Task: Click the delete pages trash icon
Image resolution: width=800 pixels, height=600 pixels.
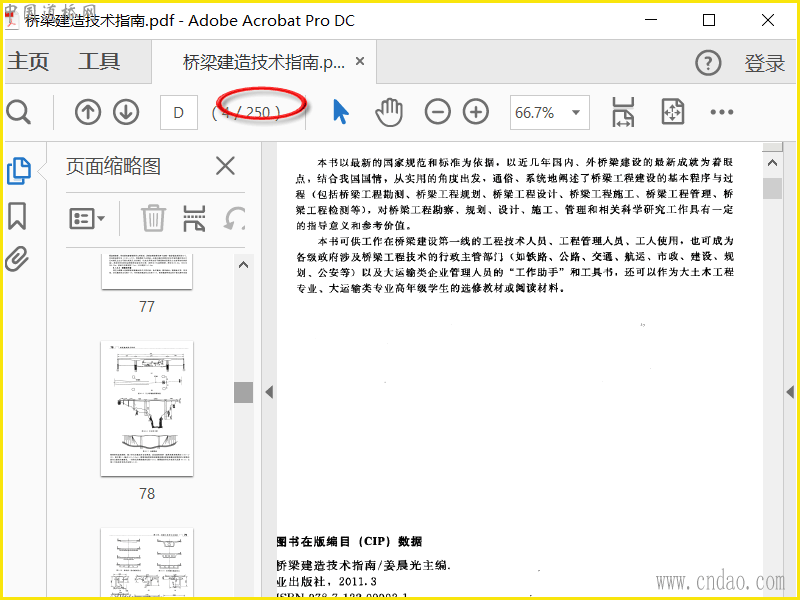Action: coord(153,218)
